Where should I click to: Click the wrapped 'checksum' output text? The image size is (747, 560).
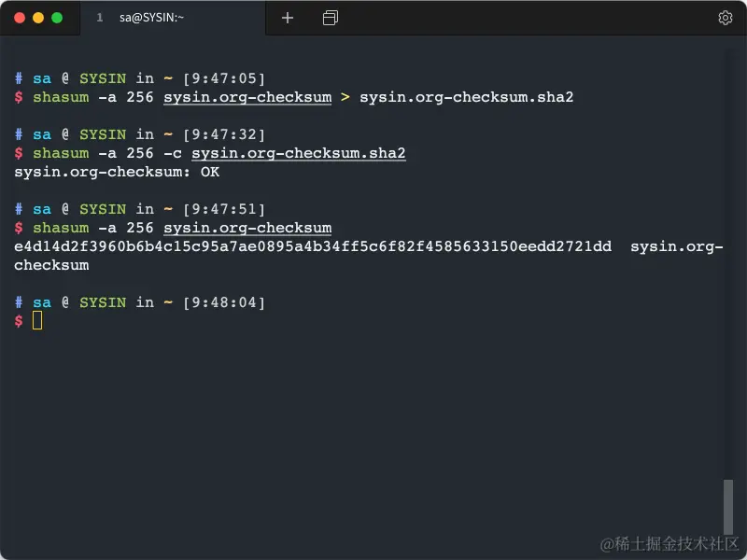(x=51, y=265)
